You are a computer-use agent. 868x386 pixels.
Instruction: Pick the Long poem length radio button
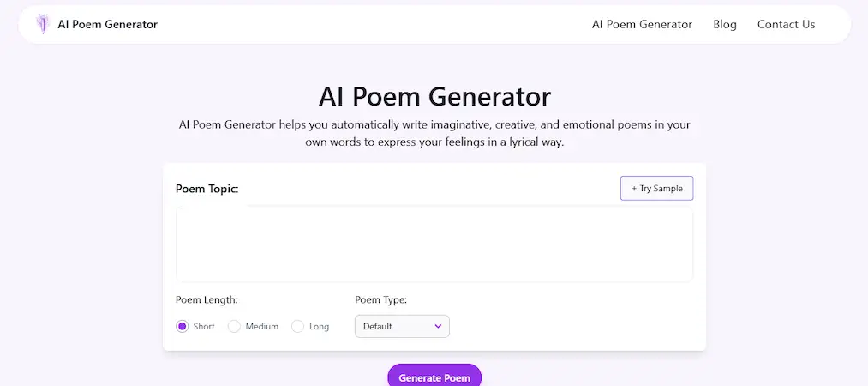(298, 326)
